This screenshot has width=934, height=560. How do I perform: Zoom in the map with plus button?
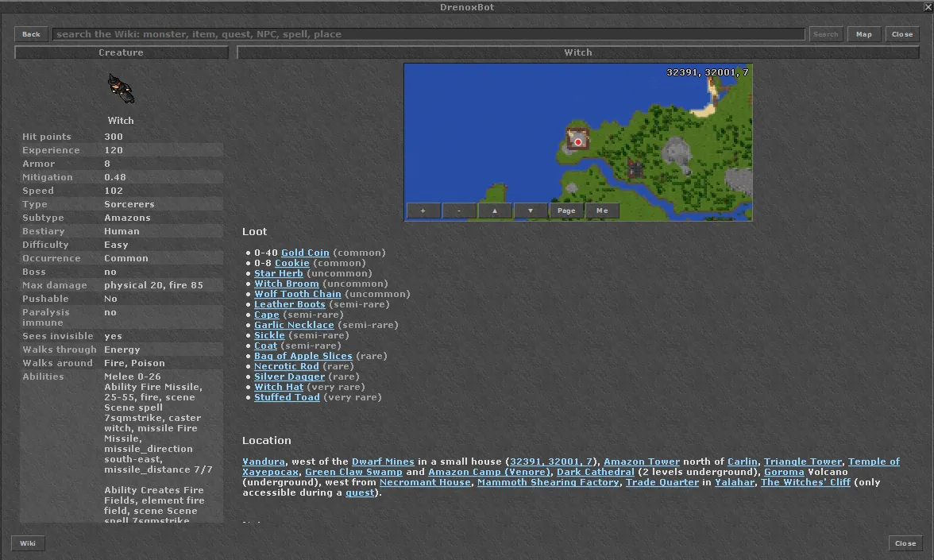[x=423, y=211]
